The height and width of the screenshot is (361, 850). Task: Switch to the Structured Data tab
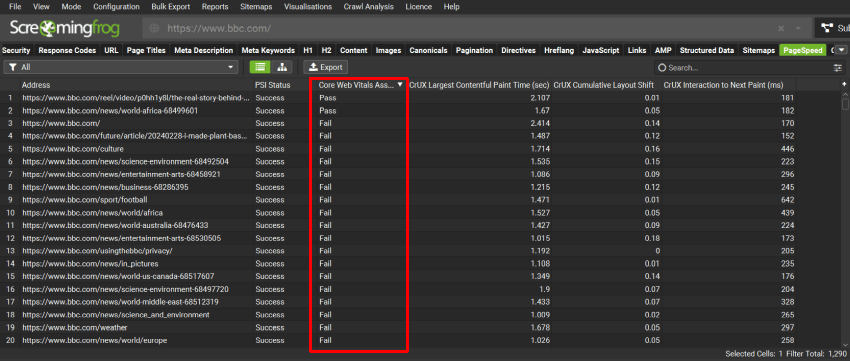click(x=707, y=50)
